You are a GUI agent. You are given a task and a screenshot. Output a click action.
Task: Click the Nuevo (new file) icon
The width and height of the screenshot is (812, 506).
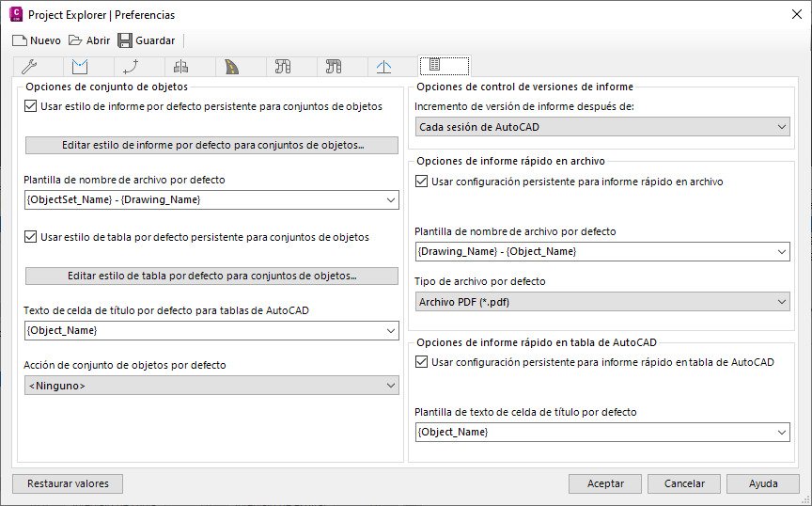(x=19, y=40)
